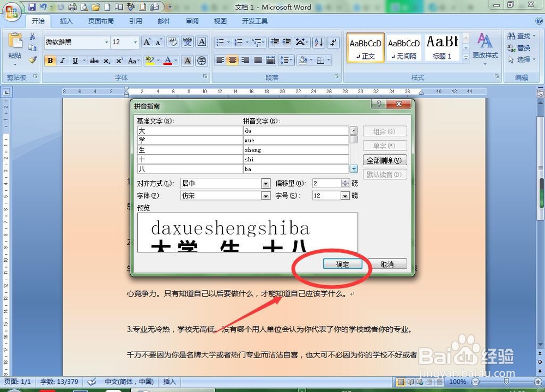Screen dimensions: 545x392
Task: Open the Phonetic Guide (pinyin) tool
Action: [x=187, y=42]
